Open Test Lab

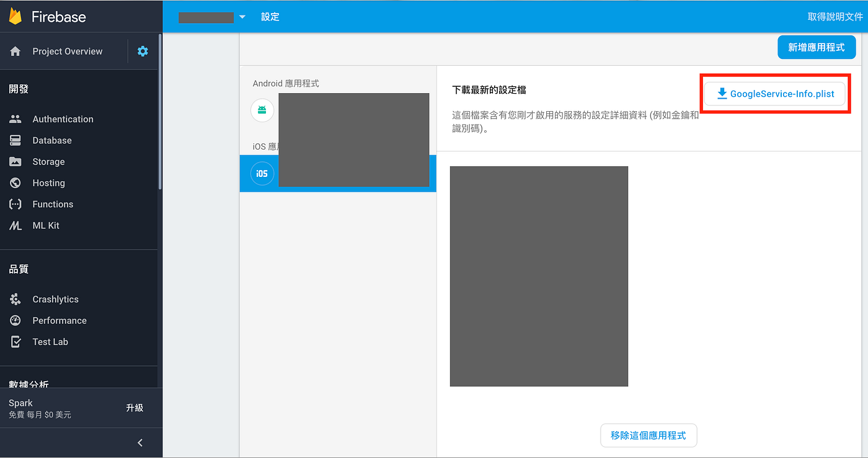(x=50, y=341)
